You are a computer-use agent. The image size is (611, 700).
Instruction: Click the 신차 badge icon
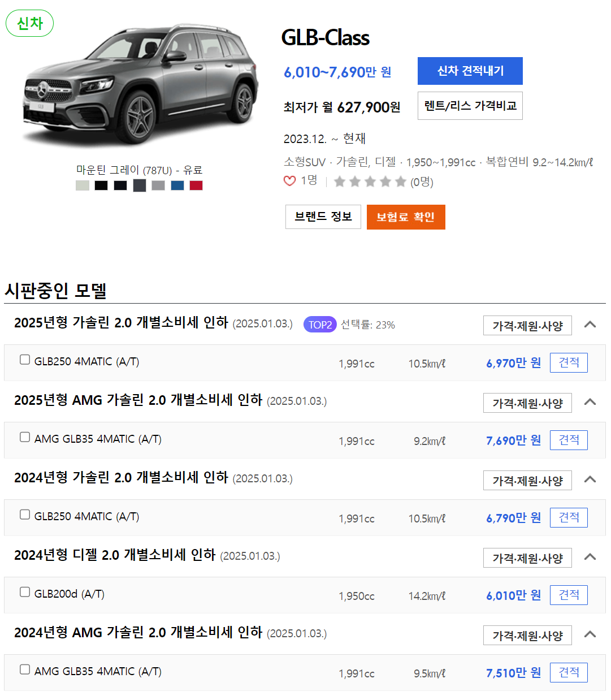[29, 24]
